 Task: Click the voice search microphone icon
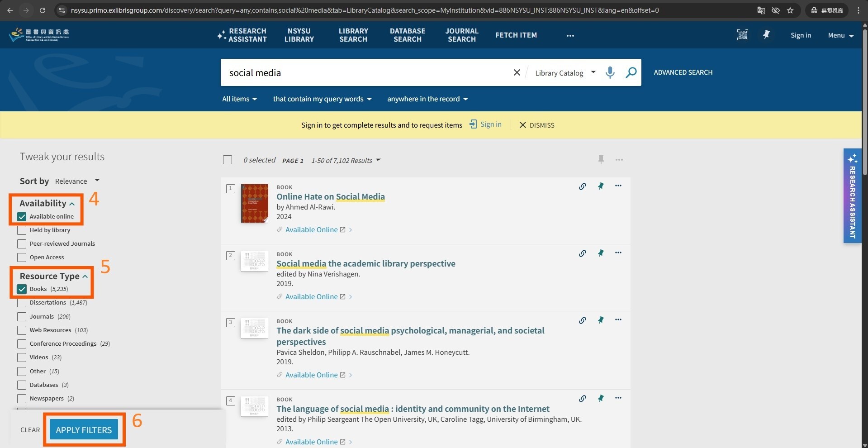[x=610, y=72]
